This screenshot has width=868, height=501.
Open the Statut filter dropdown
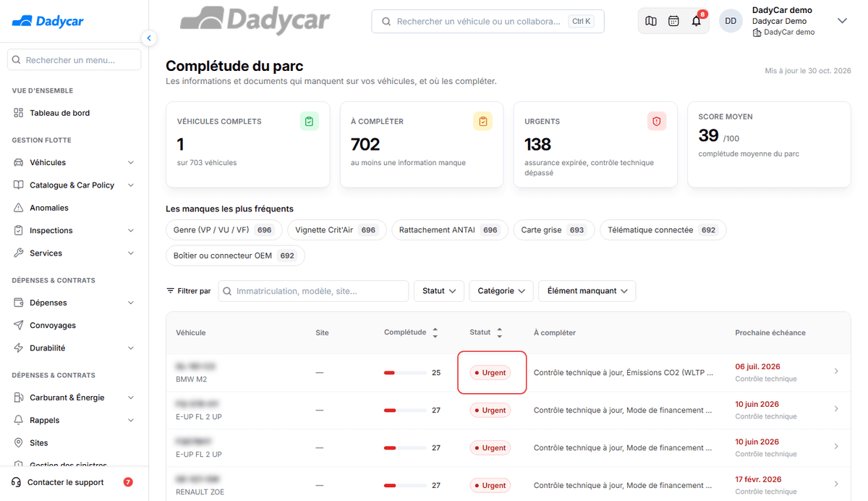tap(439, 291)
